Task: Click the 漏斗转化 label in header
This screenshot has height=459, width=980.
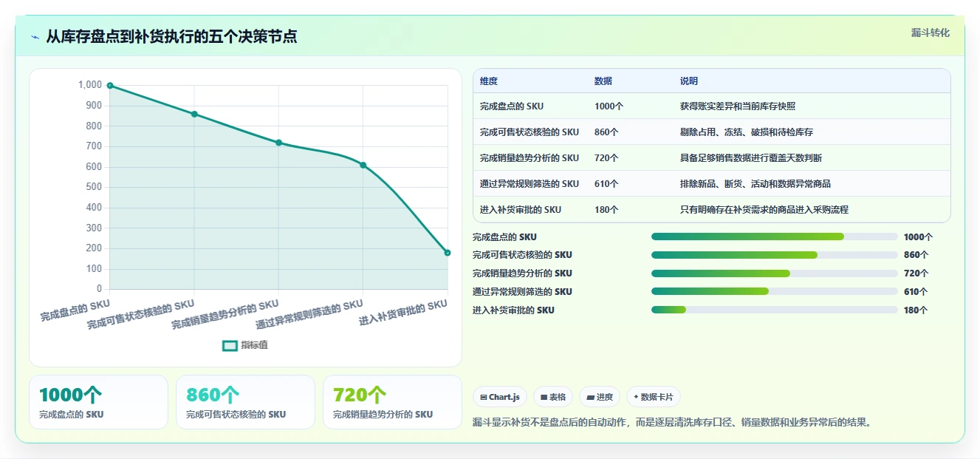Action: tap(930, 33)
